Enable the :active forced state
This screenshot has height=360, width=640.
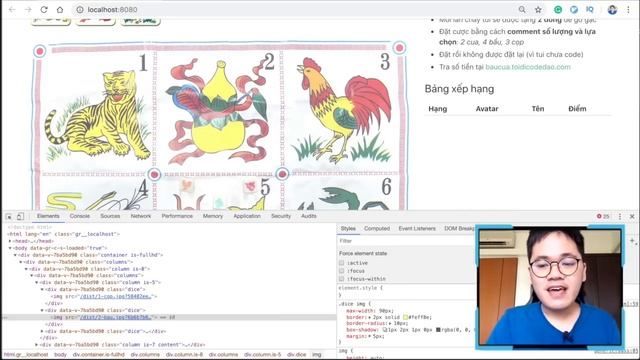click(341, 263)
